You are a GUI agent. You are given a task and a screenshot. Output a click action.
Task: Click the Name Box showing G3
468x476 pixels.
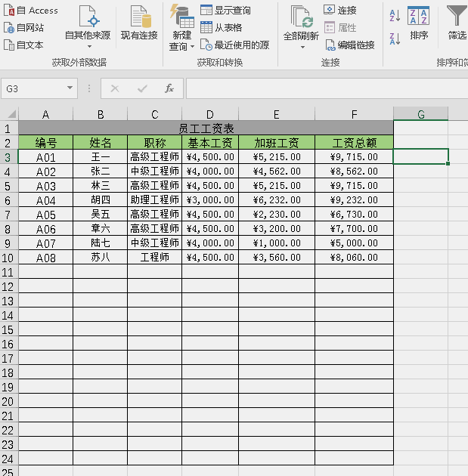tap(33, 88)
